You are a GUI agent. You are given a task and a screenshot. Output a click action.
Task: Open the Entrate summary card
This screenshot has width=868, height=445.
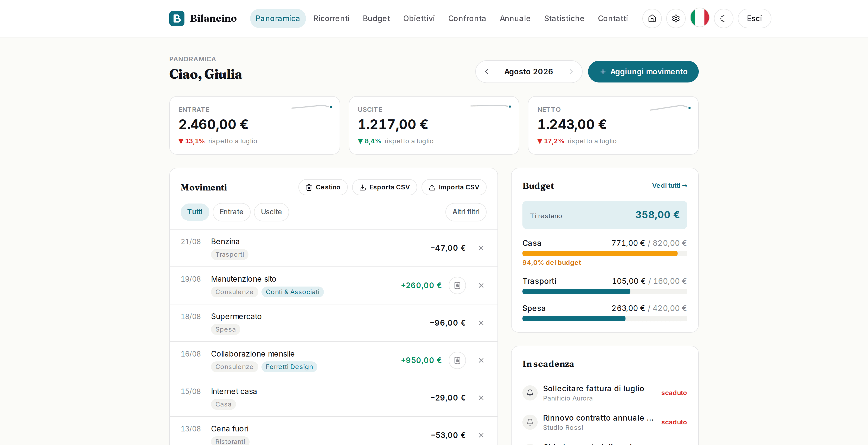254,125
